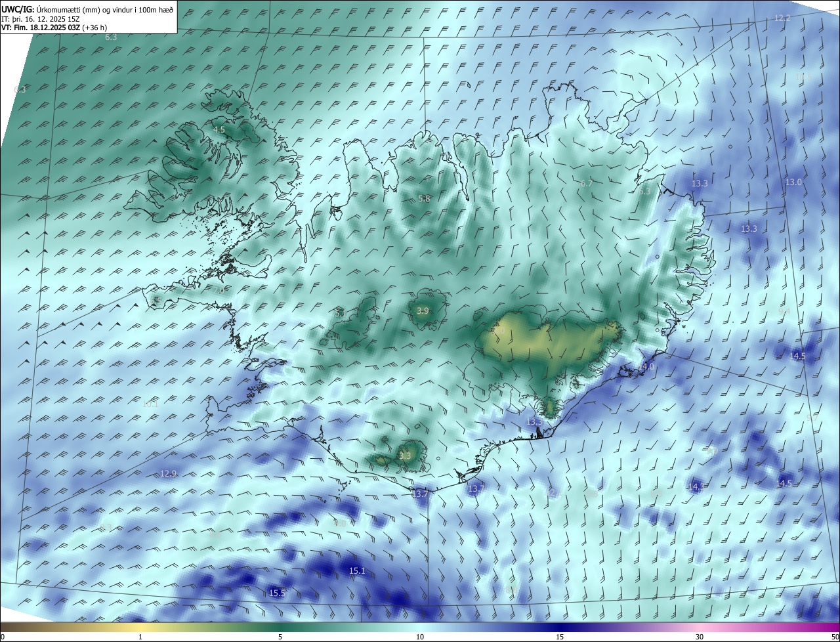The image size is (840, 642).
Task: Click the "IT: þri. 16. 12. 2025 15Z" line
Action: pos(42,19)
